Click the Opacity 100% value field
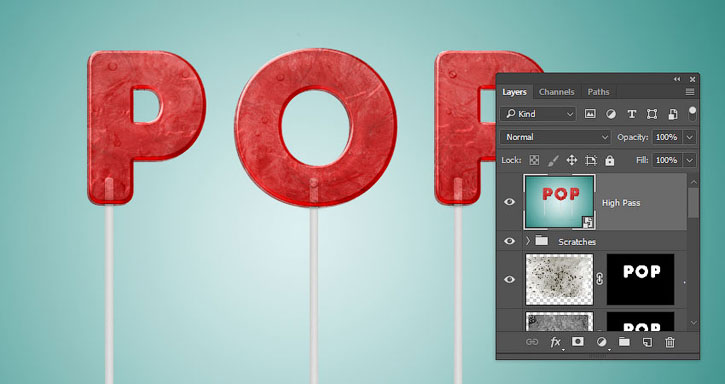This screenshot has width=725, height=384. pos(666,137)
